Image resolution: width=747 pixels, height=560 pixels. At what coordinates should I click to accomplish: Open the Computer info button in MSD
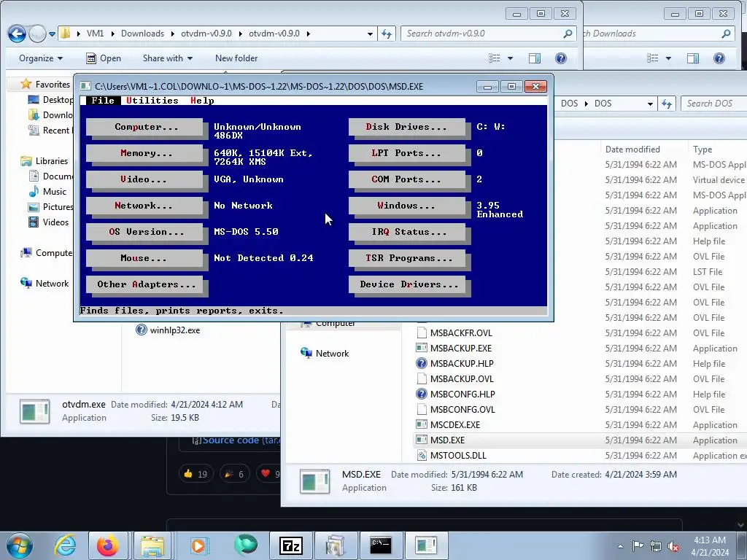coord(146,127)
